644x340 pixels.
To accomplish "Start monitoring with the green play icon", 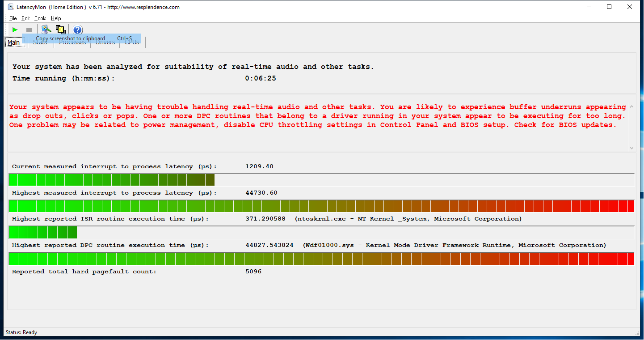I will tap(15, 30).
